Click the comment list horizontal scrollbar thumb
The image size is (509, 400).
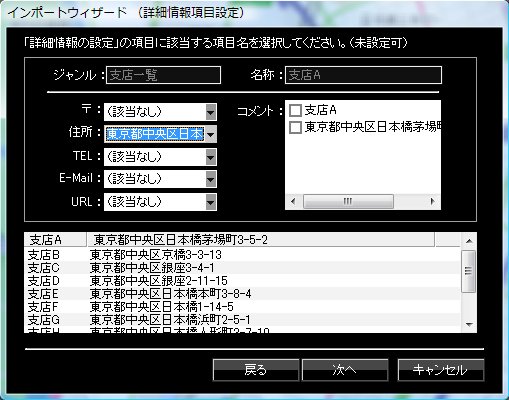pos(348,201)
